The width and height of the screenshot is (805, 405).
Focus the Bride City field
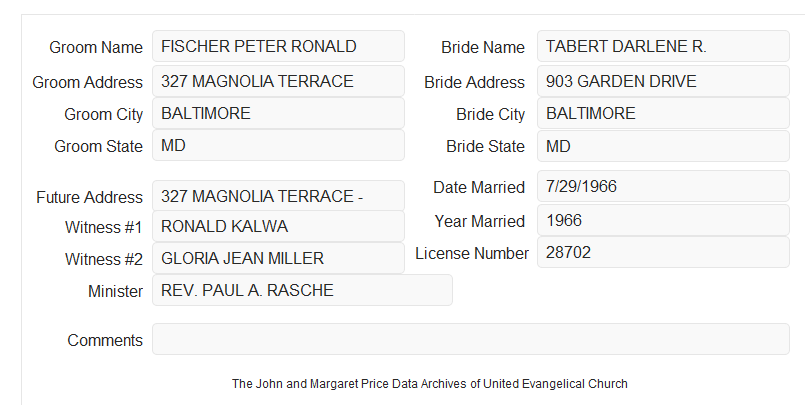pyautogui.click(x=663, y=113)
